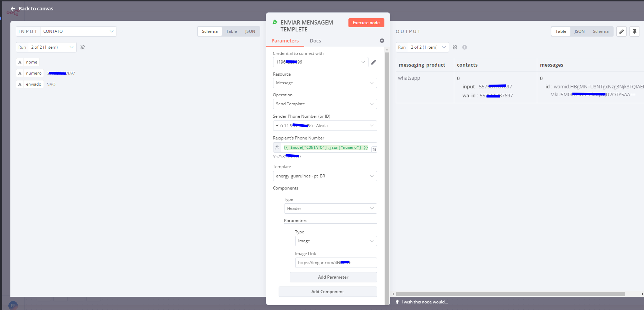Image resolution: width=644 pixels, height=310 pixels.
Task: Click the wa_id value in contacts
Action: 496,96
